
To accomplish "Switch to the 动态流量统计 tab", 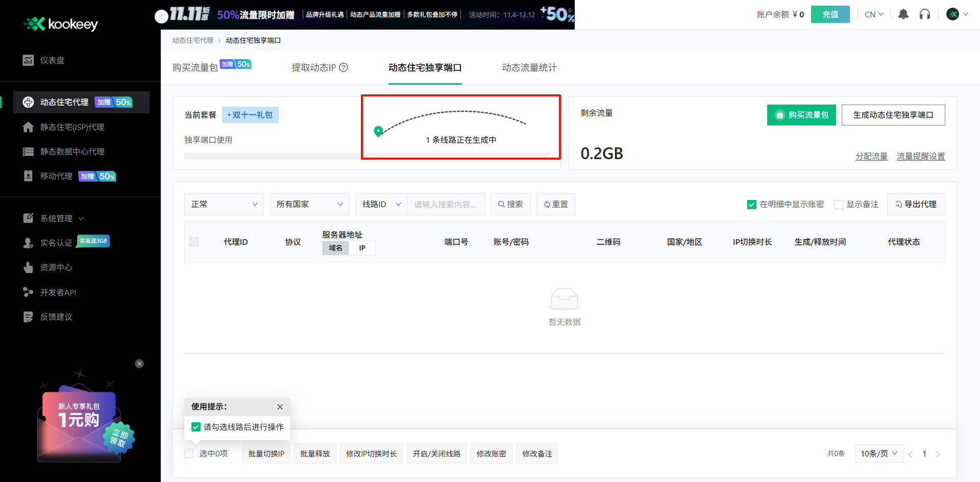I will [529, 67].
